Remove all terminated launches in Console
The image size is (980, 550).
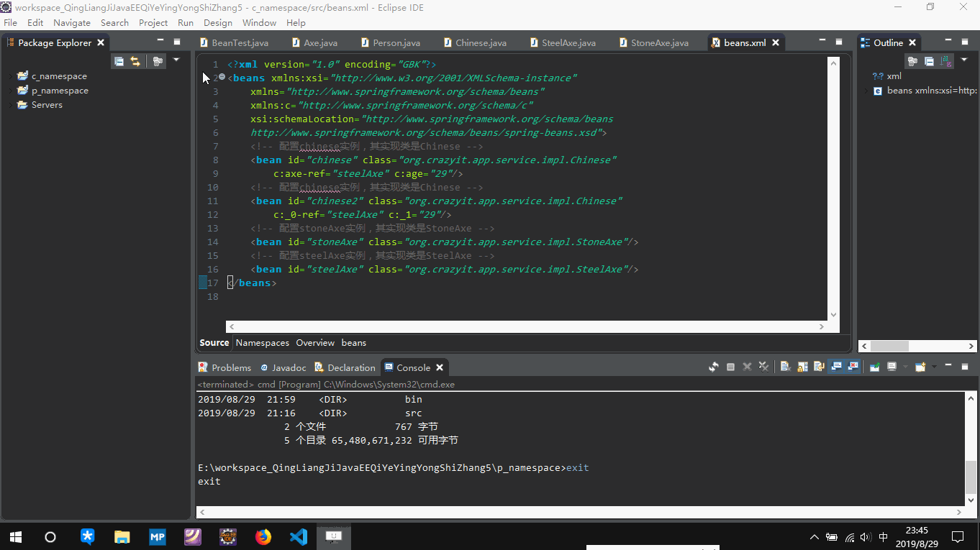[763, 367]
